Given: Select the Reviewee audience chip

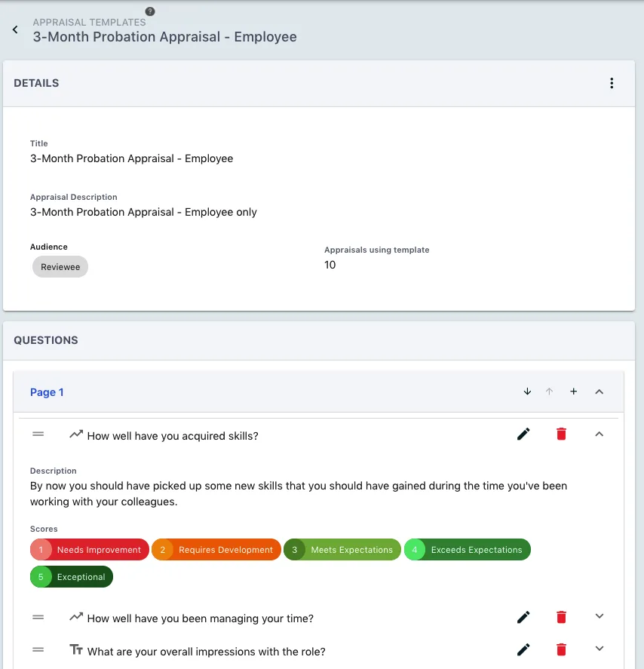Looking at the screenshot, I should pyautogui.click(x=60, y=267).
